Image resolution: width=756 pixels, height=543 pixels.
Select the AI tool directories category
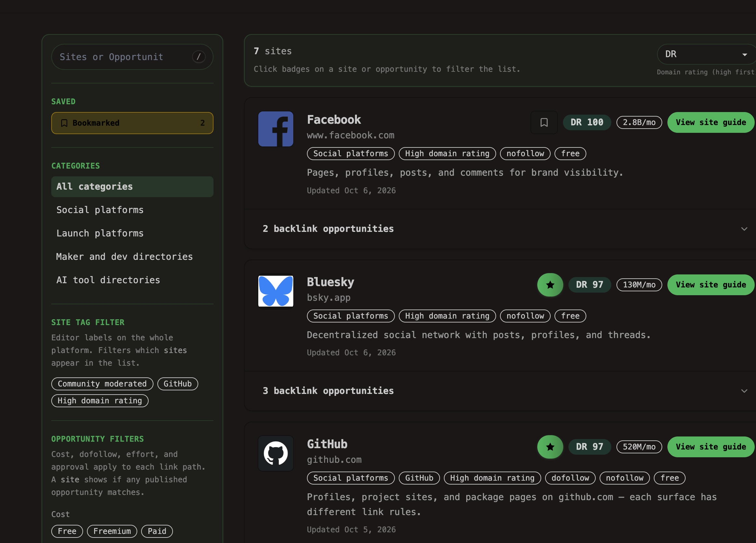click(132, 280)
